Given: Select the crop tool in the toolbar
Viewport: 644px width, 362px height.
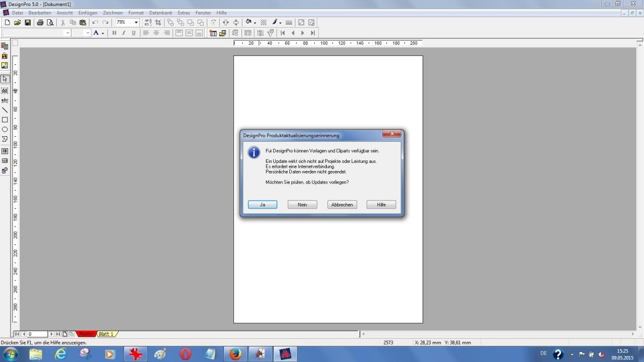Looking at the screenshot, I should pos(158,23).
